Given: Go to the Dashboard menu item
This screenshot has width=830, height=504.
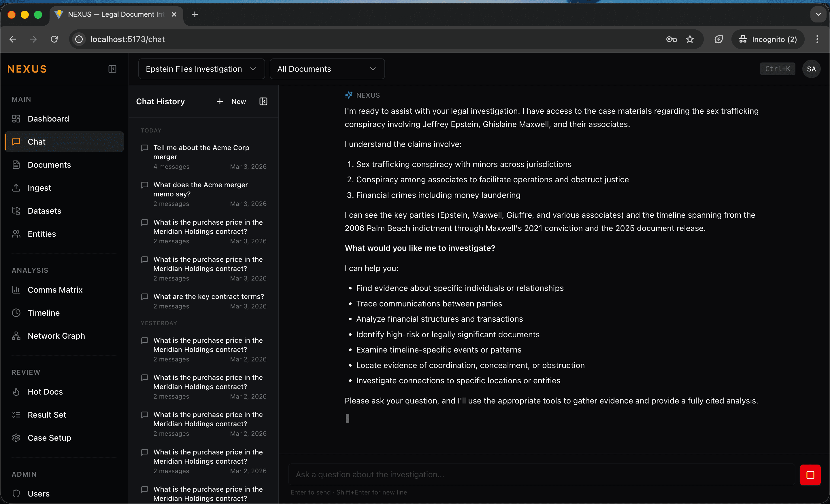Looking at the screenshot, I should click(48, 118).
